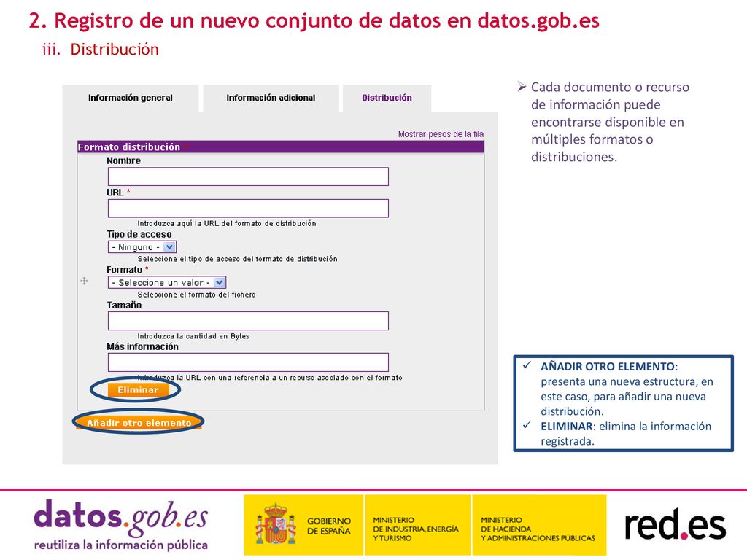Open the Información adicional tab
This screenshot has height=560, width=747.
pos(271,98)
